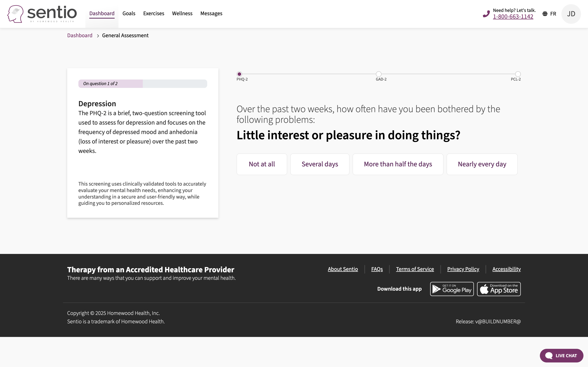
Task: Call the 1-800-663-1142 help line link
Action: coord(513,16)
